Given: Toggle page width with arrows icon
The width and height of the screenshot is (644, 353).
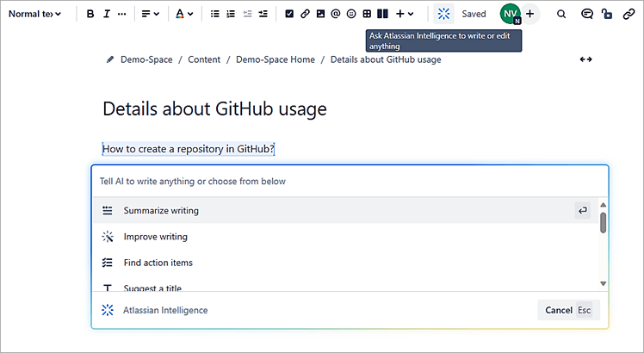Looking at the screenshot, I should (585, 59).
